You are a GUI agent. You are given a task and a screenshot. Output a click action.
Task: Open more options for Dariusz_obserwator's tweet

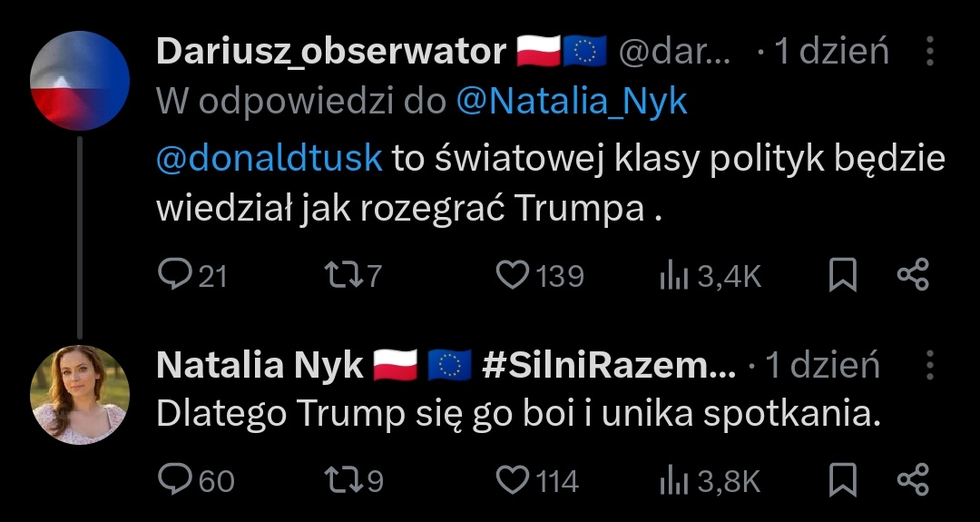tap(929, 53)
